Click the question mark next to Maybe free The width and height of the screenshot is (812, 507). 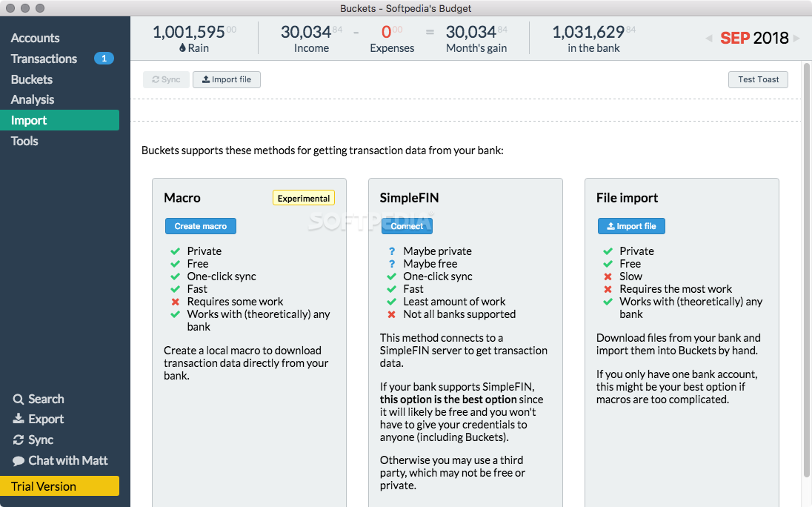[392, 264]
